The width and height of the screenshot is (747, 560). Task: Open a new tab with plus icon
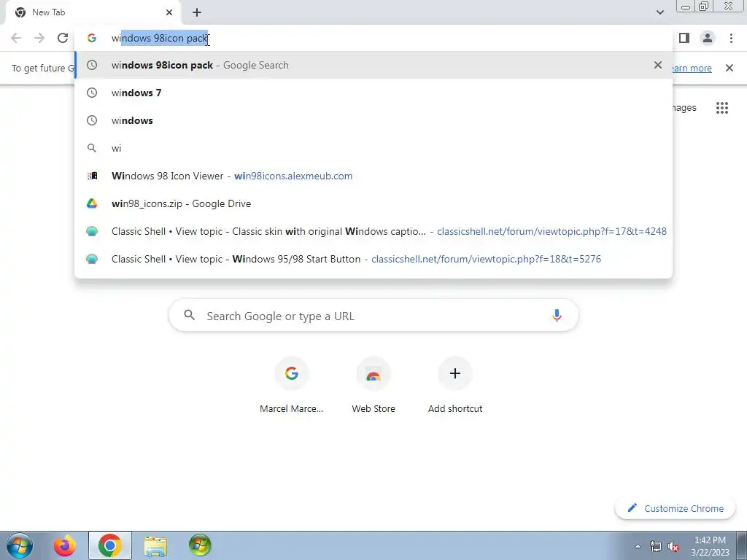(197, 12)
